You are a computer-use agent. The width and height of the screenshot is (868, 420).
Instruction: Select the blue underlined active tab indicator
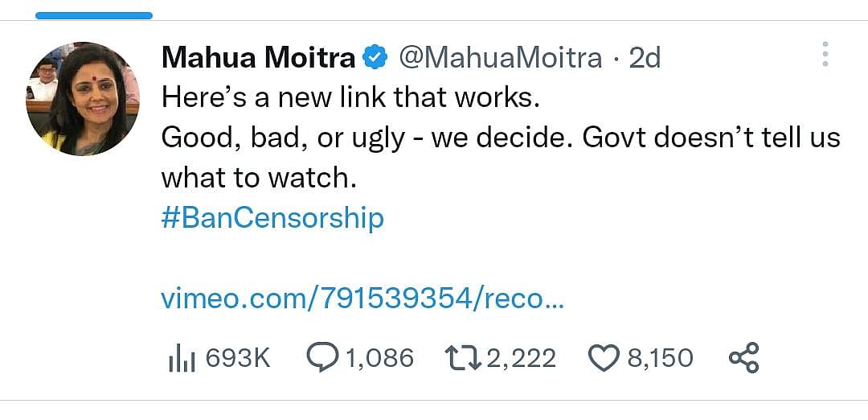pos(94,15)
